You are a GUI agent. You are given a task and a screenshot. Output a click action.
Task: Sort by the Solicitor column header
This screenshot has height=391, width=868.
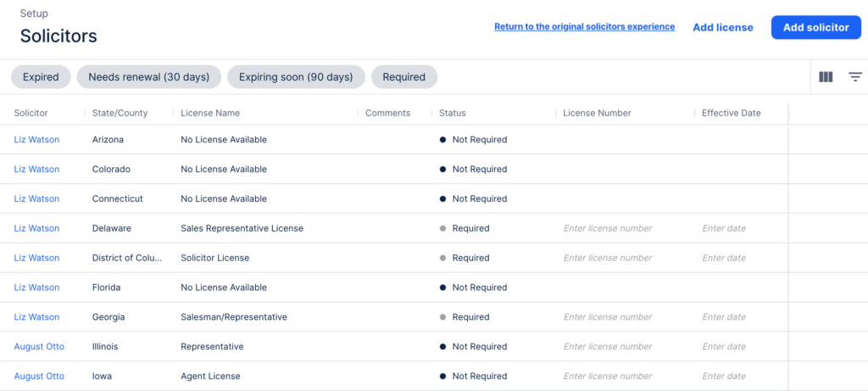coord(31,113)
